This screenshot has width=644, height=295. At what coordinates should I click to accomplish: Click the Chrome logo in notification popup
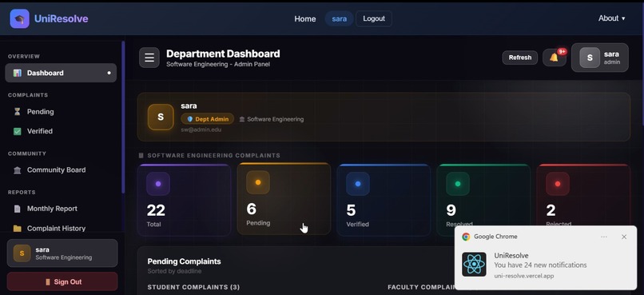(x=466, y=237)
